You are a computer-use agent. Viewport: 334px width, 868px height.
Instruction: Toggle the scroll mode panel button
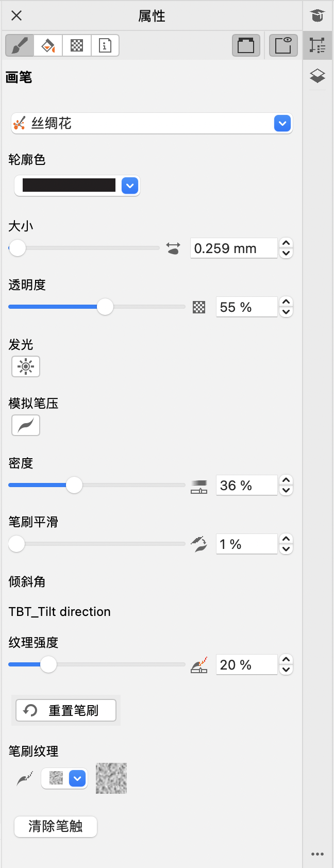[246, 45]
